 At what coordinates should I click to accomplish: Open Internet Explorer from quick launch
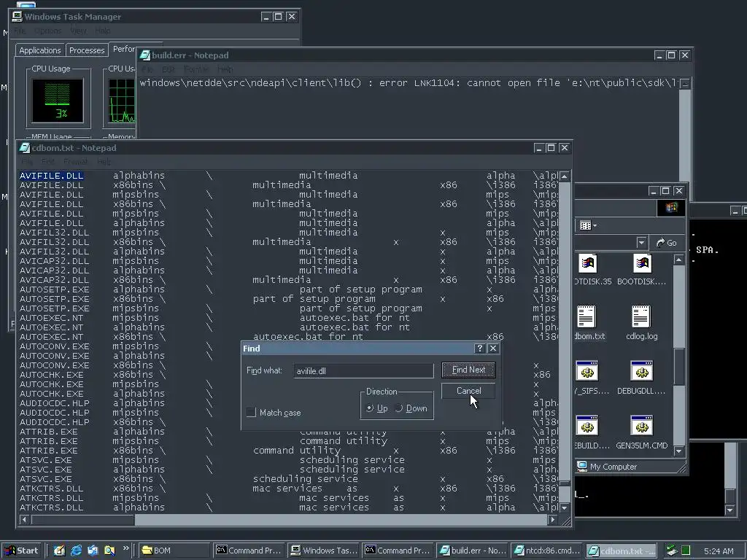pyautogui.click(x=76, y=551)
